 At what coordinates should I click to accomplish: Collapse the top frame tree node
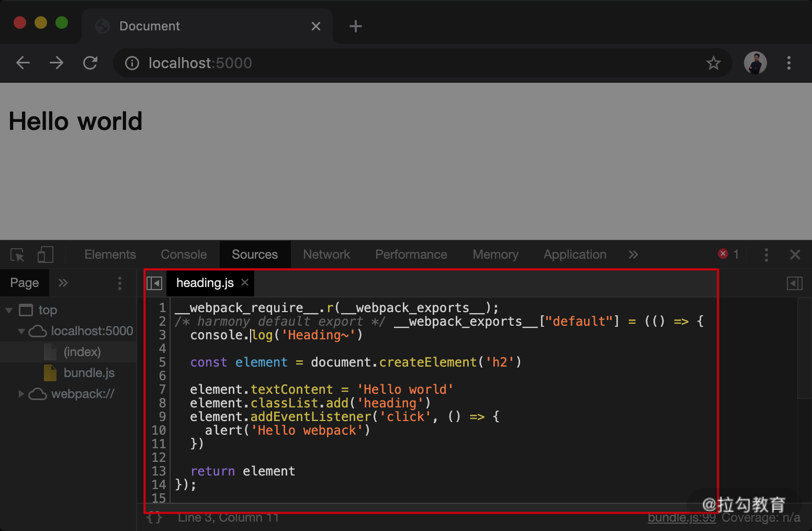pos(9,310)
